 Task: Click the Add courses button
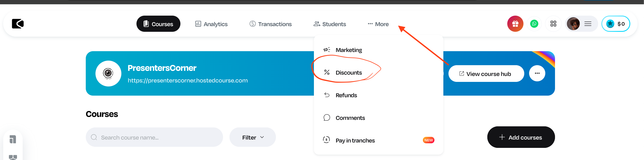coord(521,137)
